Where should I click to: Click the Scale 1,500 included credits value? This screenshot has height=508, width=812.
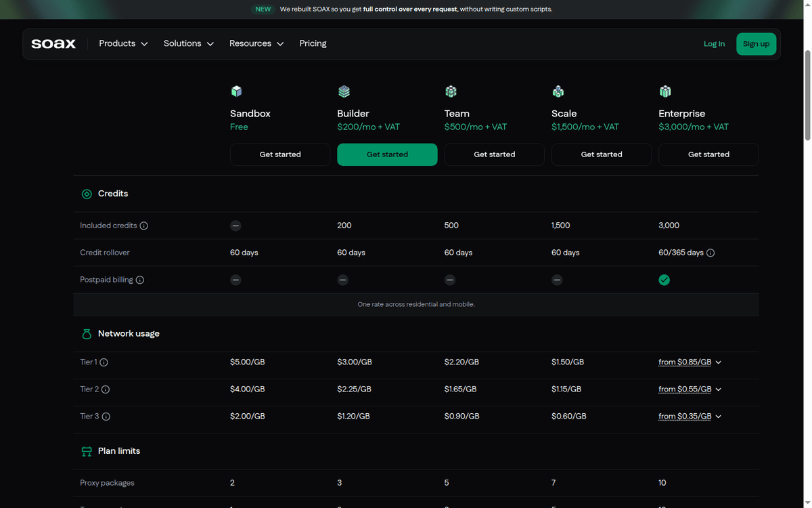coord(561,226)
